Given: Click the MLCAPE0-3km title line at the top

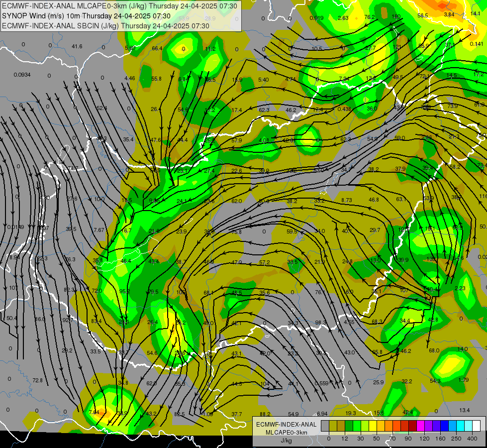Looking at the screenshot, I should tap(119, 6).
